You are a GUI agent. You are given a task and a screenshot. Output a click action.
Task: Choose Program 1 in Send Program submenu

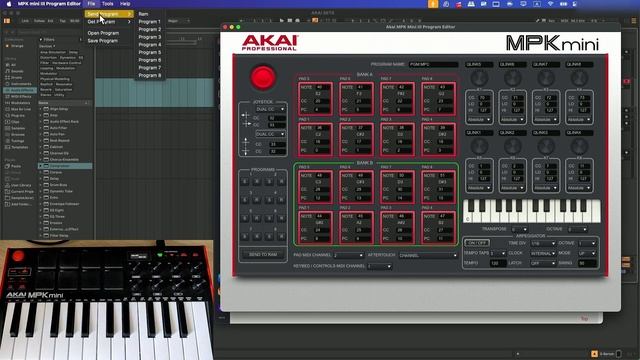[149, 22]
